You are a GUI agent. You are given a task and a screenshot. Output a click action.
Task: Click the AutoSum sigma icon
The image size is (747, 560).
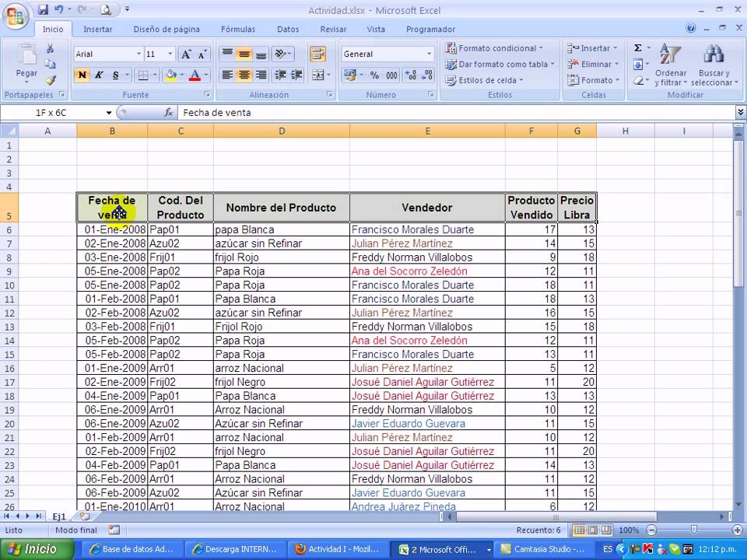point(638,48)
